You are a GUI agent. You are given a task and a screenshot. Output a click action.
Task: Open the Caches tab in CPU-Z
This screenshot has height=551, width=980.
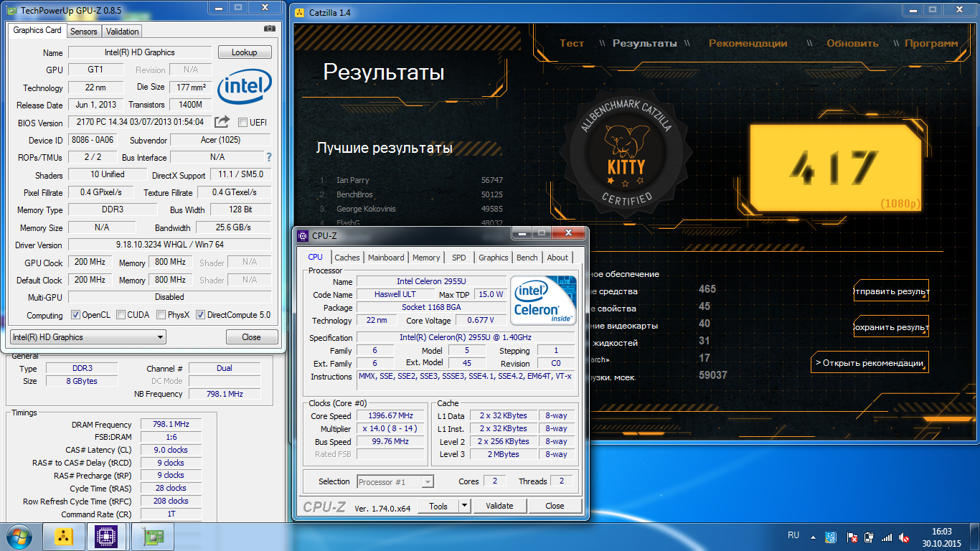pos(347,258)
